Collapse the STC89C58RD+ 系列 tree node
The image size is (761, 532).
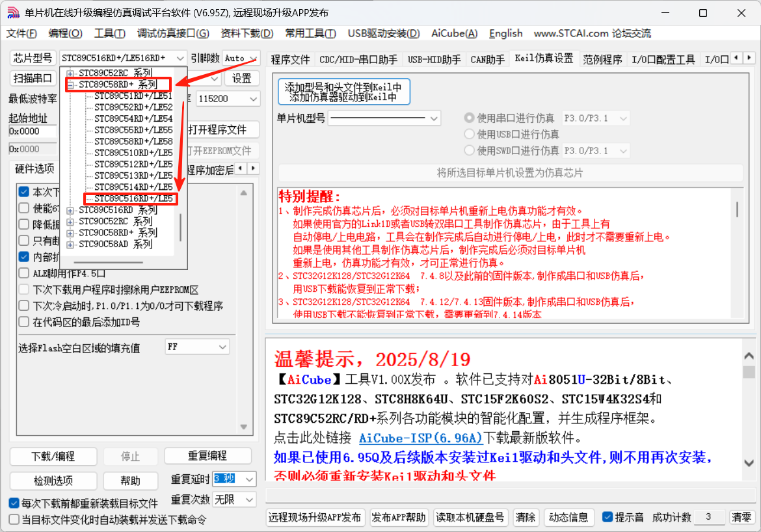pyautogui.click(x=71, y=85)
